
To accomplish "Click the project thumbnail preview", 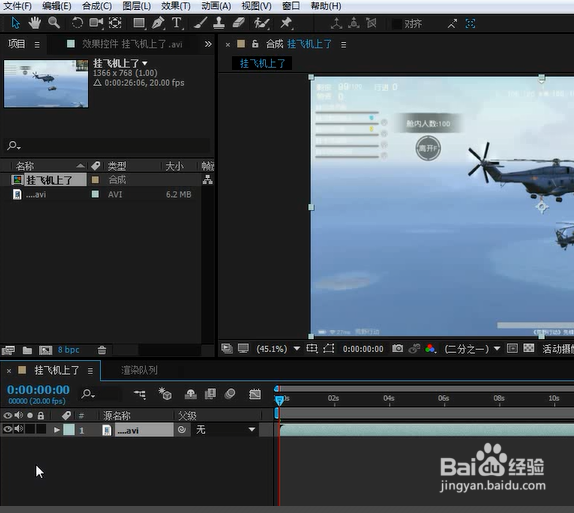I will click(46, 84).
